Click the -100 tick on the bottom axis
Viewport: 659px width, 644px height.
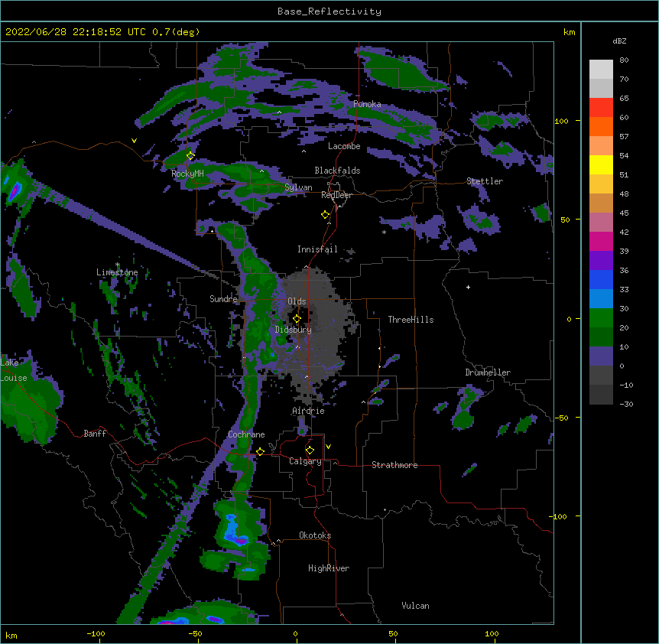click(96, 633)
